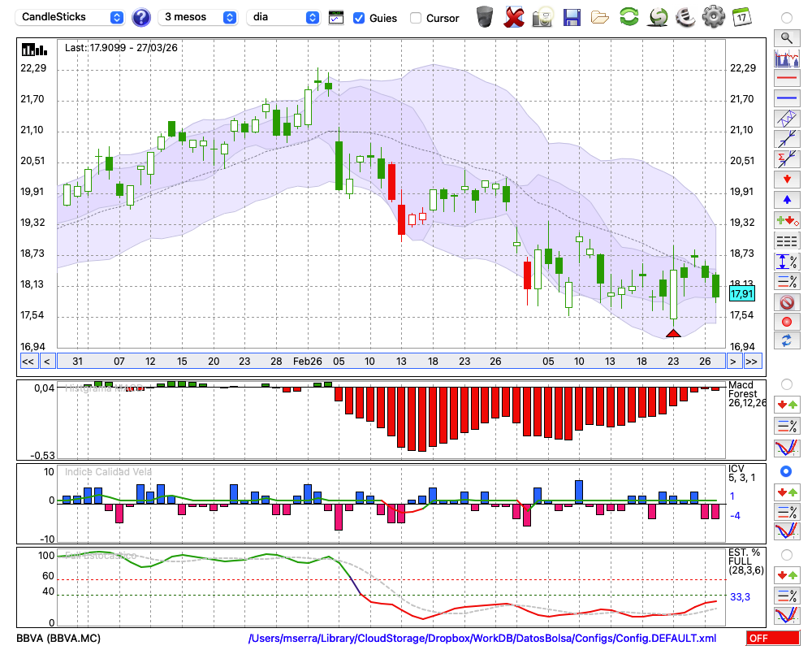Save with the blue floppy disk icon
The image size is (812, 650).
click(572, 17)
